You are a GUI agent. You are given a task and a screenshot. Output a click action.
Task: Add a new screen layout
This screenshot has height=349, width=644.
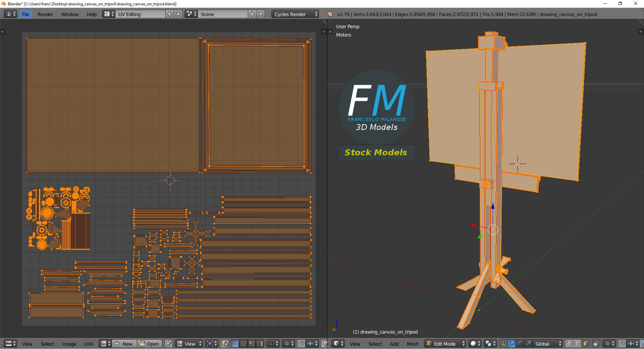[x=170, y=14]
